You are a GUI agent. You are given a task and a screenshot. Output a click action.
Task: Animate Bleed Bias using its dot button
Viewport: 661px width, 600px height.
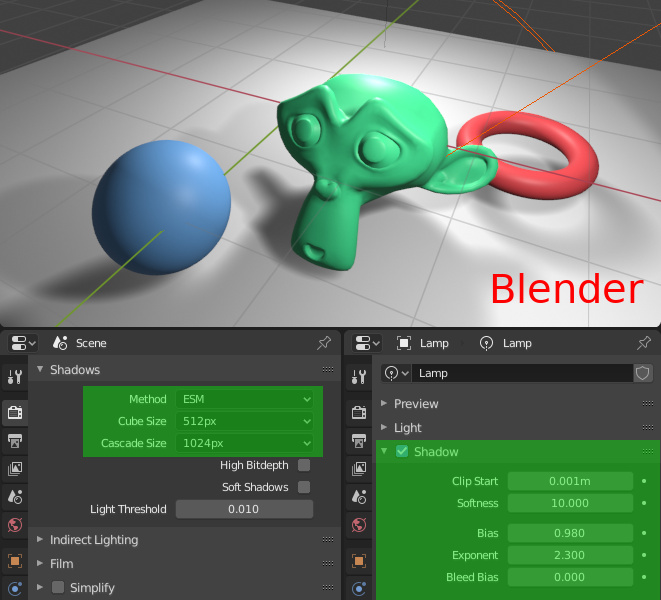coord(644,577)
